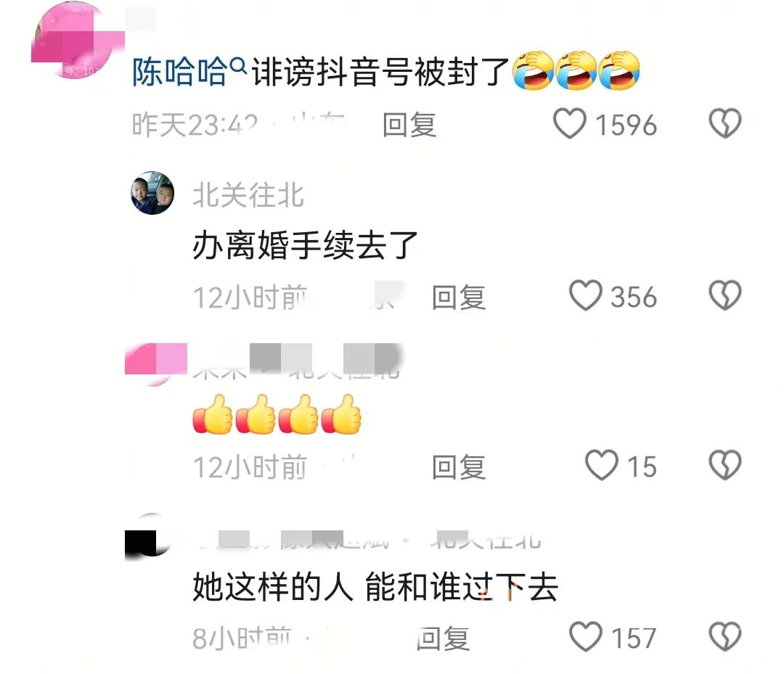Dislike the thumbs-up emoji comment
Viewport: 784px width, 674px height.
coord(725,465)
